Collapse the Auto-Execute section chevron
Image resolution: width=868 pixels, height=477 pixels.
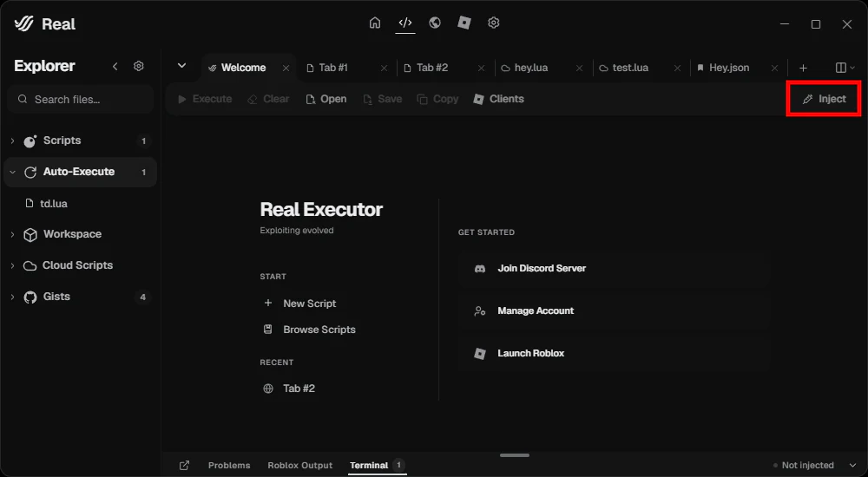click(13, 172)
